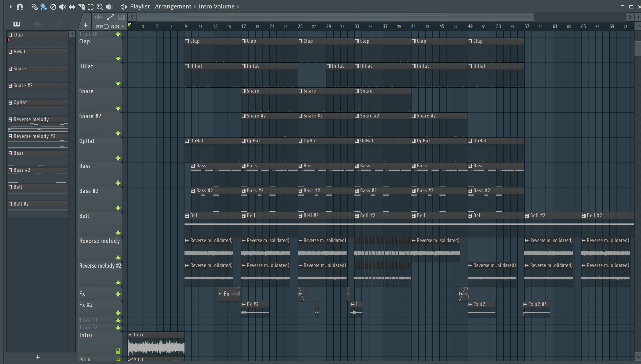Screen dimensions: 641x364
Task: Click the picker panel scroll handle
Action: pos(72,34)
